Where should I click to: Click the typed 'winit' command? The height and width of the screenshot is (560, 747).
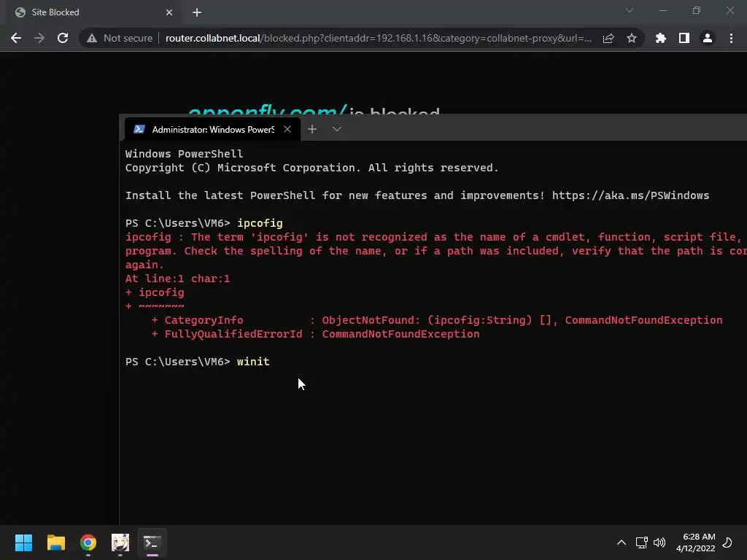(x=253, y=362)
